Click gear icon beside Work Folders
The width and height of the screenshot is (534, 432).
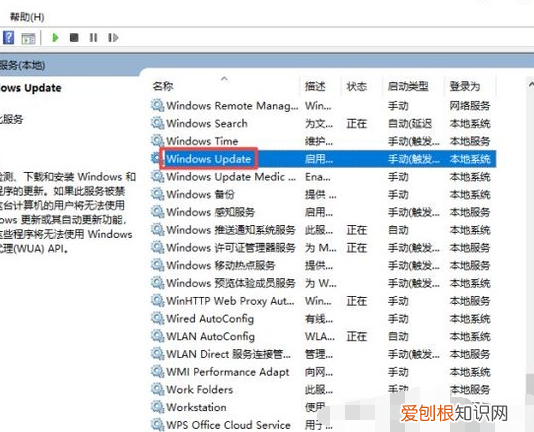click(x=157, y=389)
